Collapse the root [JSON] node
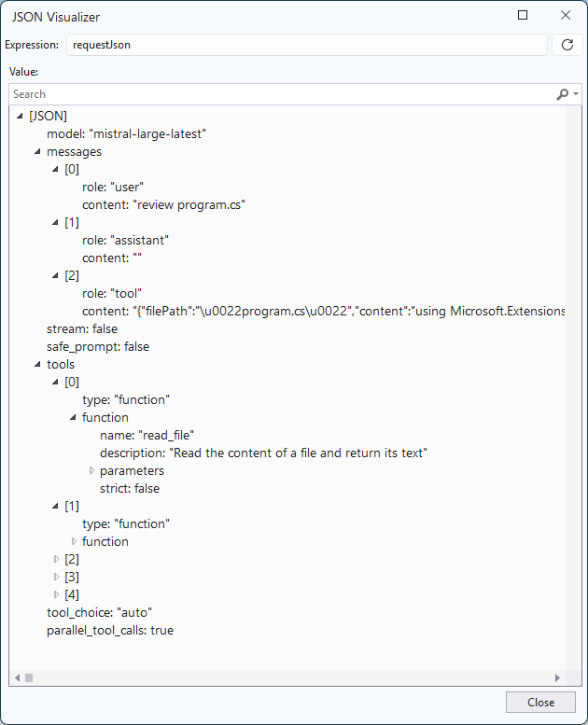Viewport: 588px width, 725px height. pyautogui.click(x=20, y=116)
